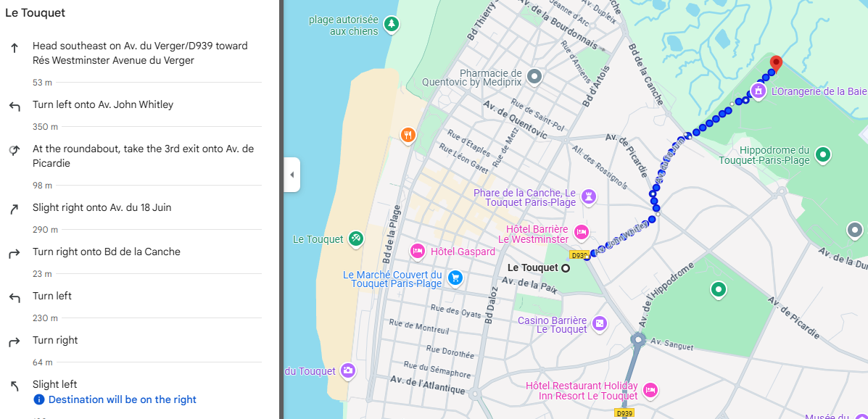Select the Casino Barrière Le Touquet icon
The width and height of the screenshot is (868, 419).
tap(600, 323)
